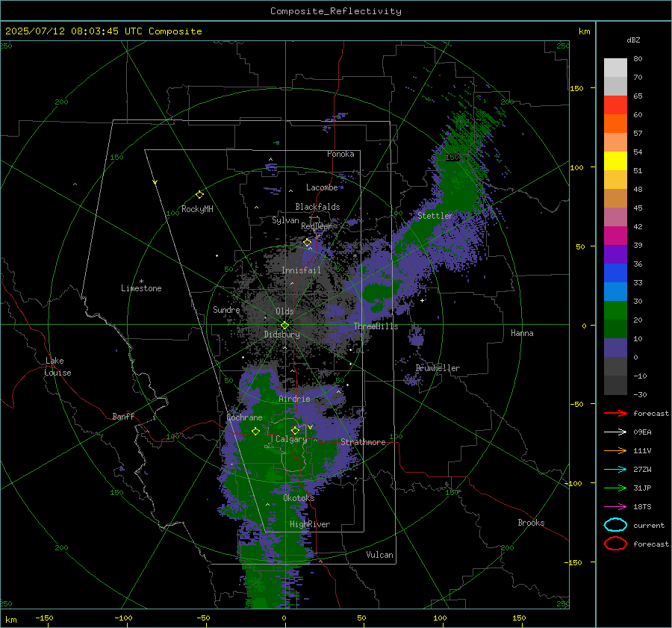This screenshot has width=672, height=628.
Task: Click the yellow radar-center diamond above Didsbury
Action: 284,325
